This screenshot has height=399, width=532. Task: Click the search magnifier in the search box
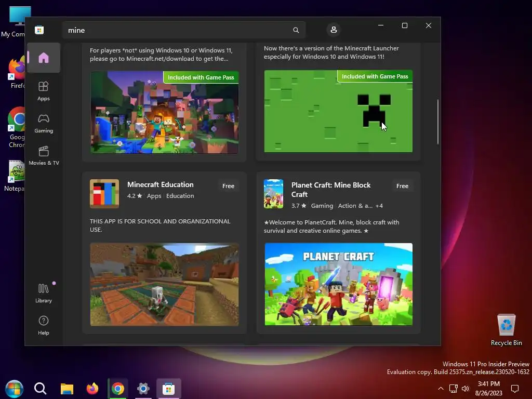(296, 30)
